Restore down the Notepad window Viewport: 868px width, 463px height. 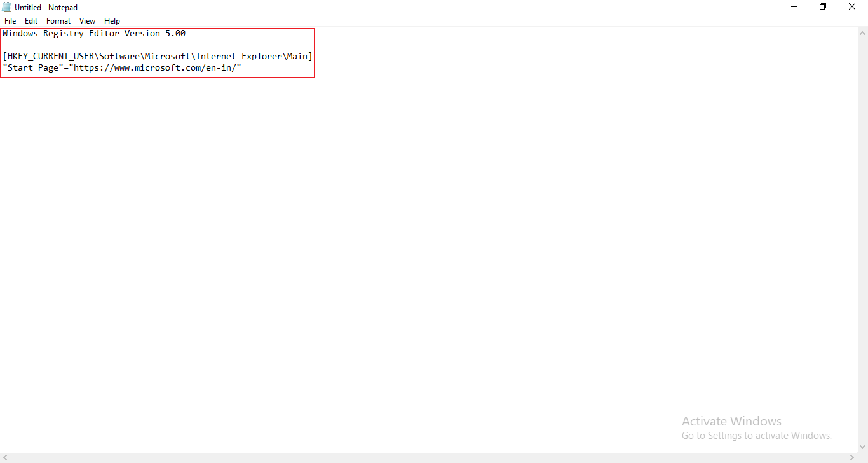pyautogui.click(x=823, y=7)
